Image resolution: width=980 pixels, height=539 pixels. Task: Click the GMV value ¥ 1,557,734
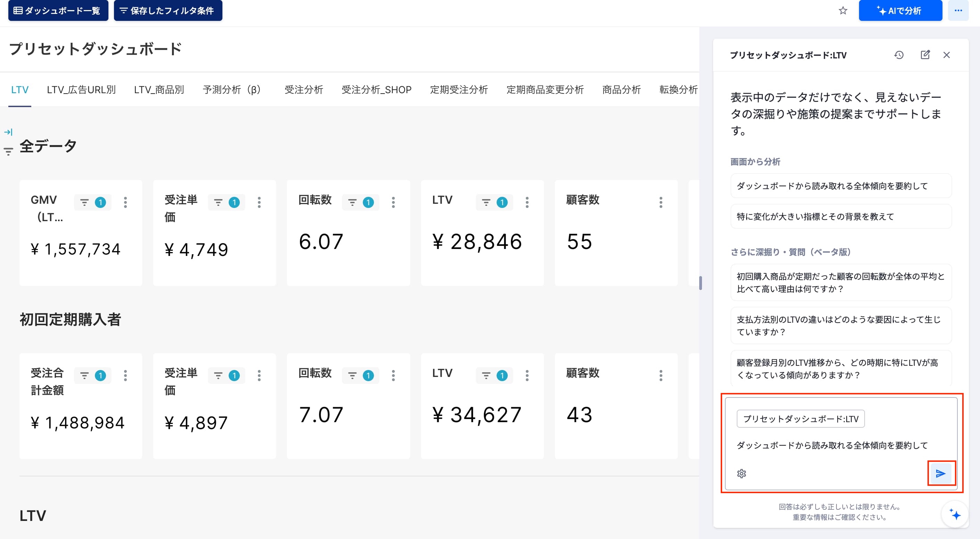(x=75, y=249)
